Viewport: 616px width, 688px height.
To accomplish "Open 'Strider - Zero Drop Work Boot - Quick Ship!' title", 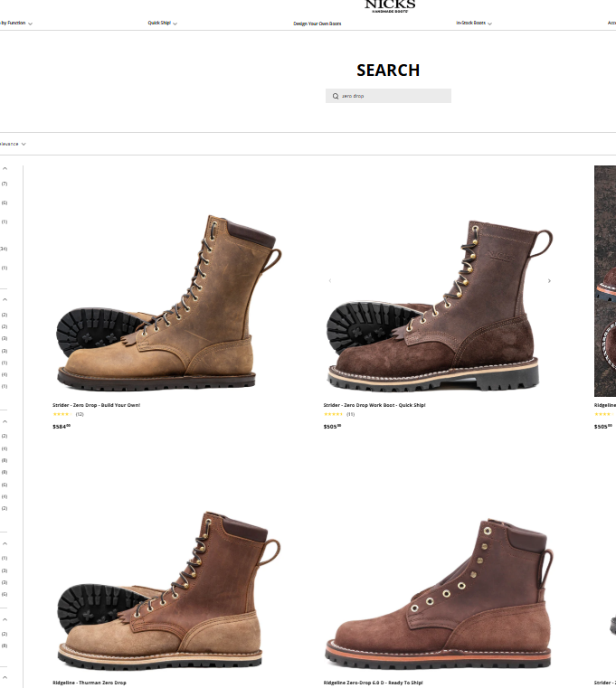I will [x=374, y=405].
